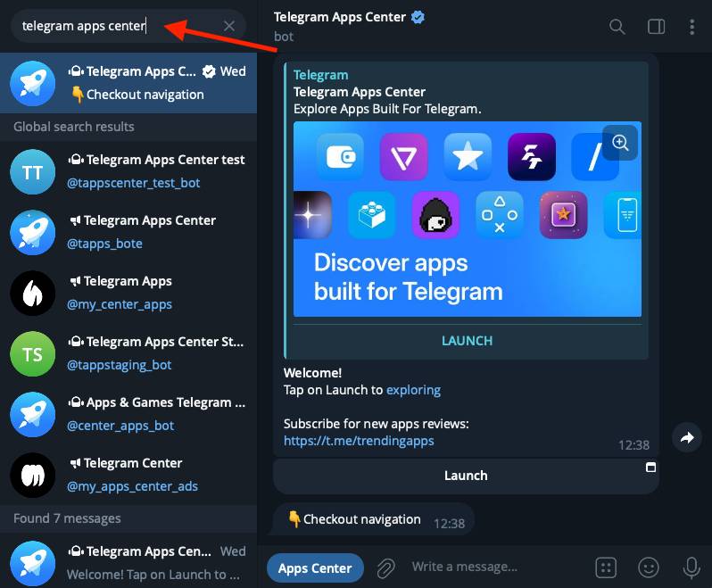Open the search-in-chat magnifier icon
The width and height of the screenshot is (712, 588).
(617, 27)
